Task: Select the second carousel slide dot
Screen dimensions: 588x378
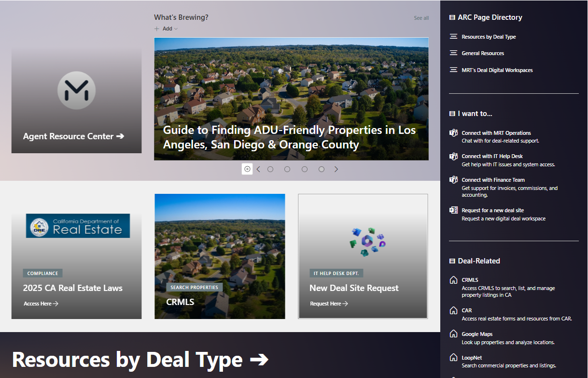Action: [x=287, y=169]
